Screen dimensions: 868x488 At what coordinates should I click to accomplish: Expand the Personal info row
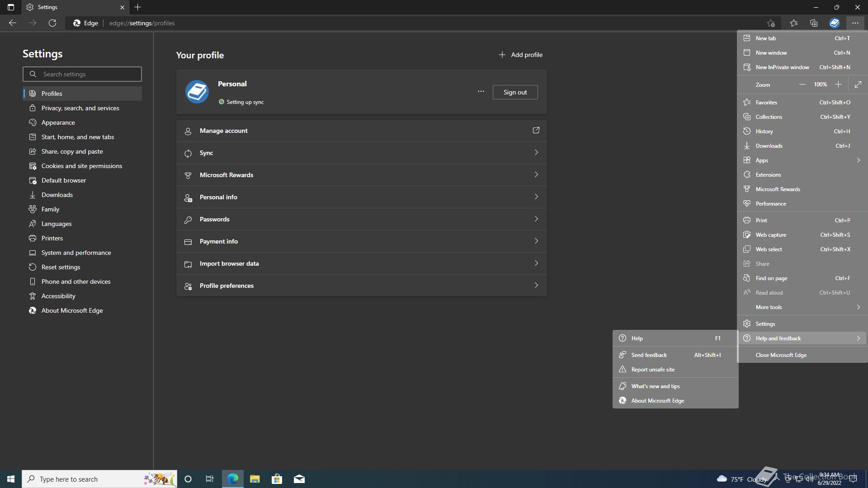pyautogui.click(x=361, y=197)
